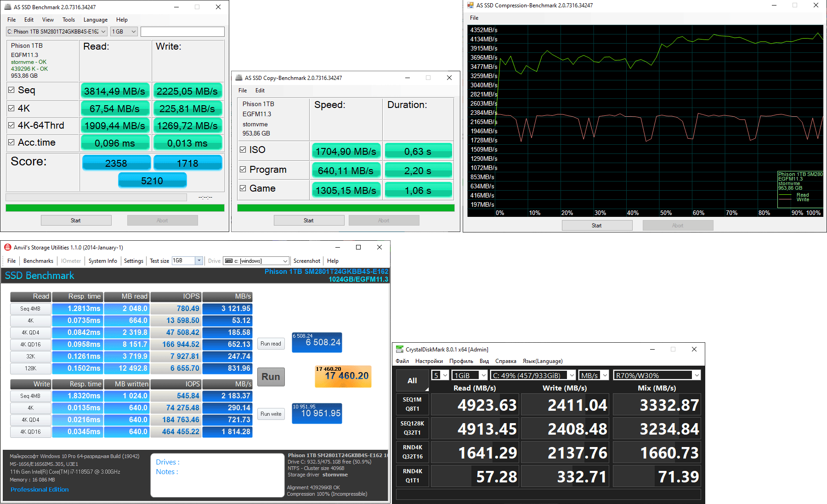Image resolution: width=827 pixels, height=504 pixels.
Task: Minimize the CrystalDiskMark window
Action: click(652, 349)
